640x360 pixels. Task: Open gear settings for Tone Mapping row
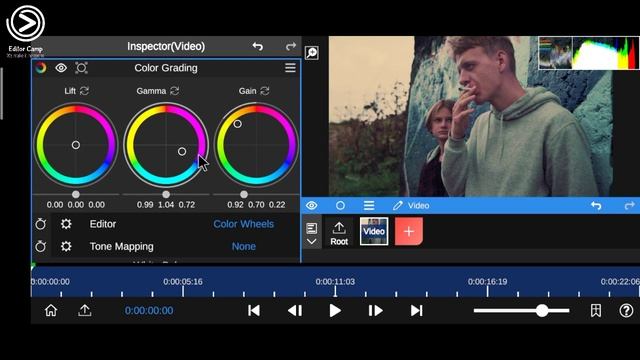(66, 246)
